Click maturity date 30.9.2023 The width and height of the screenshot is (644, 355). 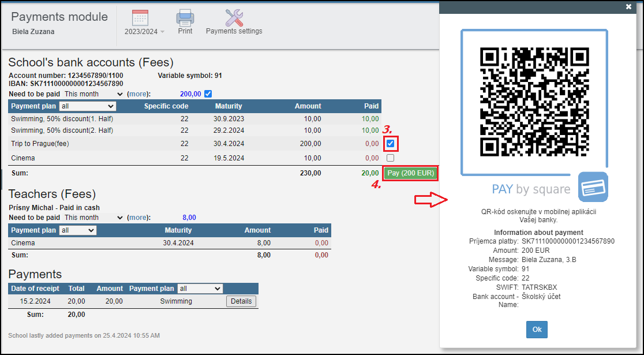click(x=229, y=119)
